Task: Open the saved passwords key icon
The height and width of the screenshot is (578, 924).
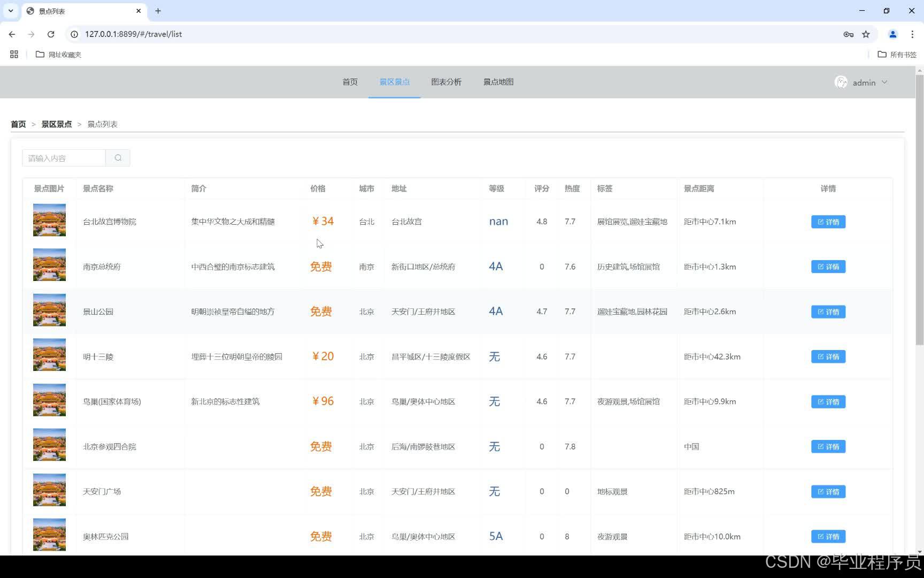Action: click(849, 34)
